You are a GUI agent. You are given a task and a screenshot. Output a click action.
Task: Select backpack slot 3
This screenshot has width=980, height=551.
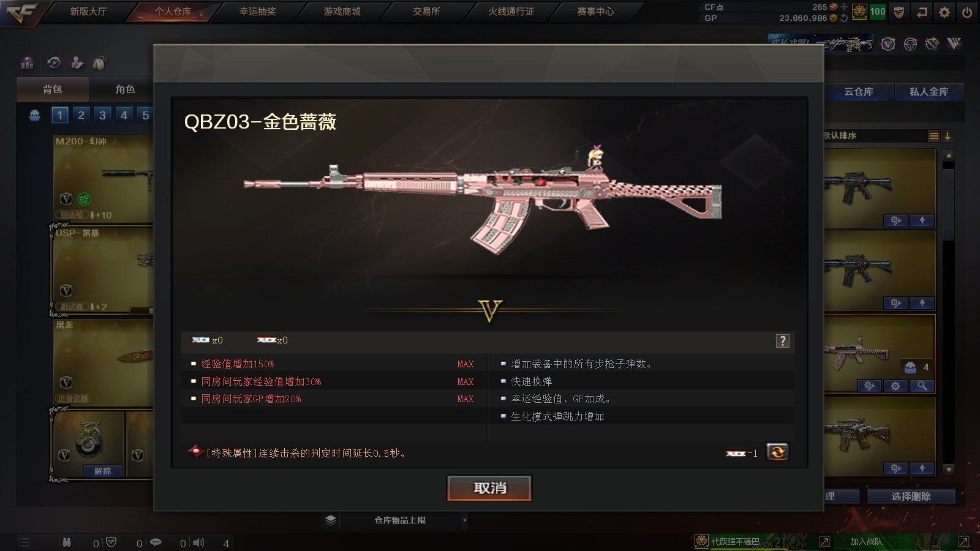[102, 115]
